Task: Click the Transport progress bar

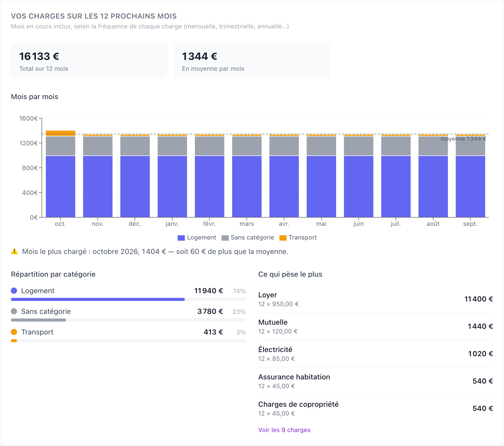Action: click(x=128, y=341)
